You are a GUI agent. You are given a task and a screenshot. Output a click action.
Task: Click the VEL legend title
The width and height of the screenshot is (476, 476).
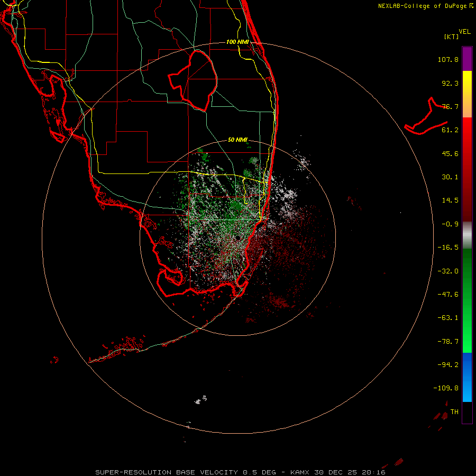coord(464,32)
